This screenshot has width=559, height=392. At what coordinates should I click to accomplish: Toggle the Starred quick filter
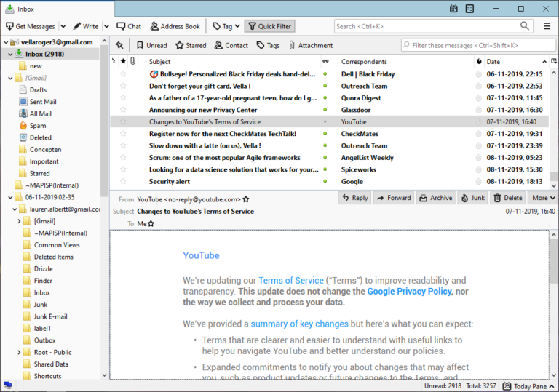tap(191, 45)
